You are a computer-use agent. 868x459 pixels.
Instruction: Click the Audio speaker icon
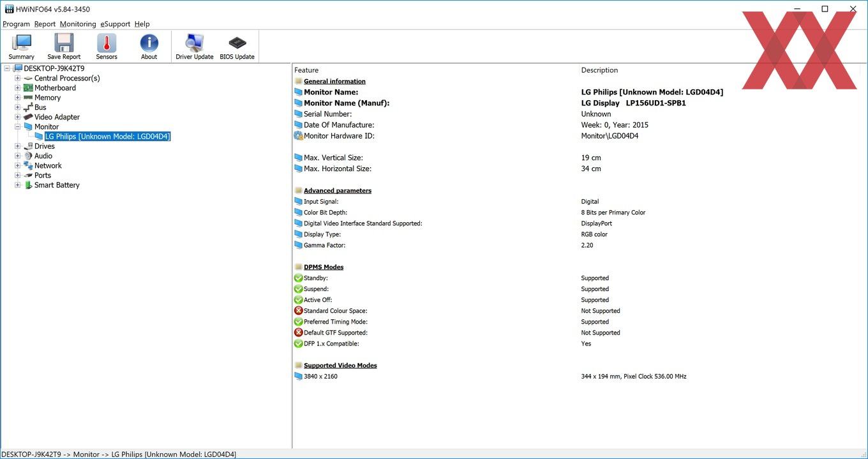[x=28, y=156]
